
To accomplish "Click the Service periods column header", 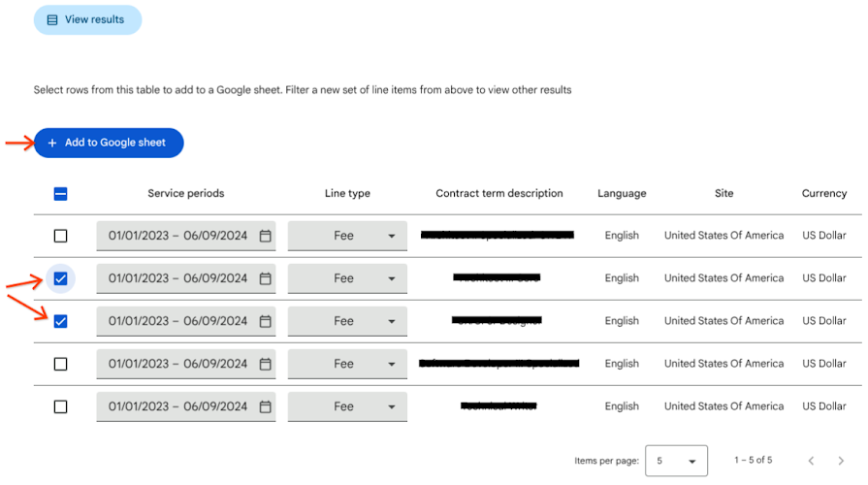I will 186,193.
